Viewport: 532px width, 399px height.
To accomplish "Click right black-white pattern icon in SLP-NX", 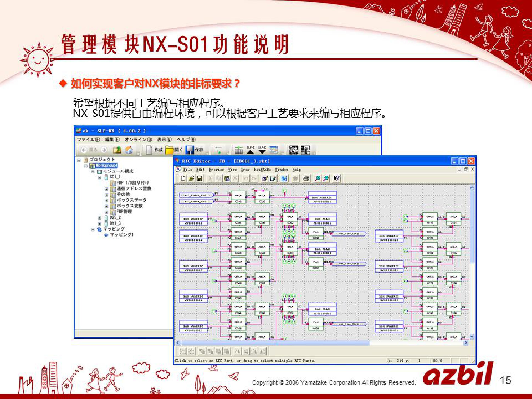I will pyautogui.click(x=305, y=150).
